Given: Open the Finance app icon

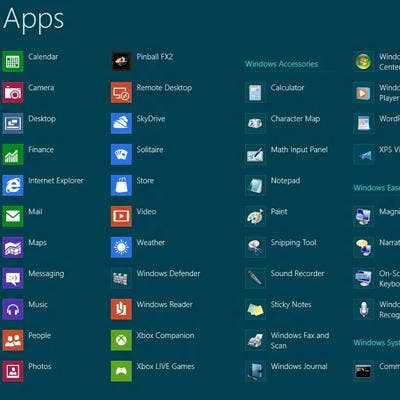Looking at the screenshot, I should coord(13,154).
